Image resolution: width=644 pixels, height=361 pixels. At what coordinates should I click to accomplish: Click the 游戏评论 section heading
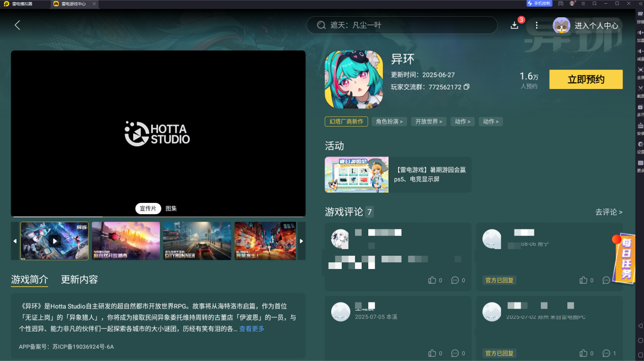[x=344, y=212]
